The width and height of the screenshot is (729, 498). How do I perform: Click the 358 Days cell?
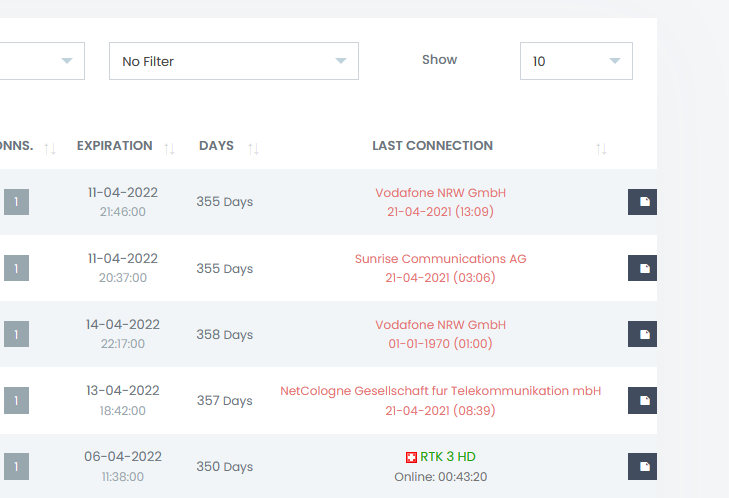click(x=224, y=335)
